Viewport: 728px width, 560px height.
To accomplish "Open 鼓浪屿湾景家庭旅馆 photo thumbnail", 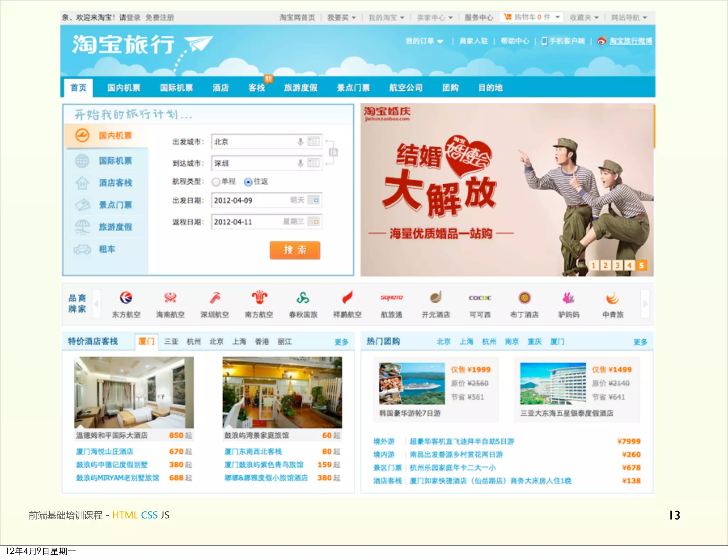I will click(x=282, y=393).
